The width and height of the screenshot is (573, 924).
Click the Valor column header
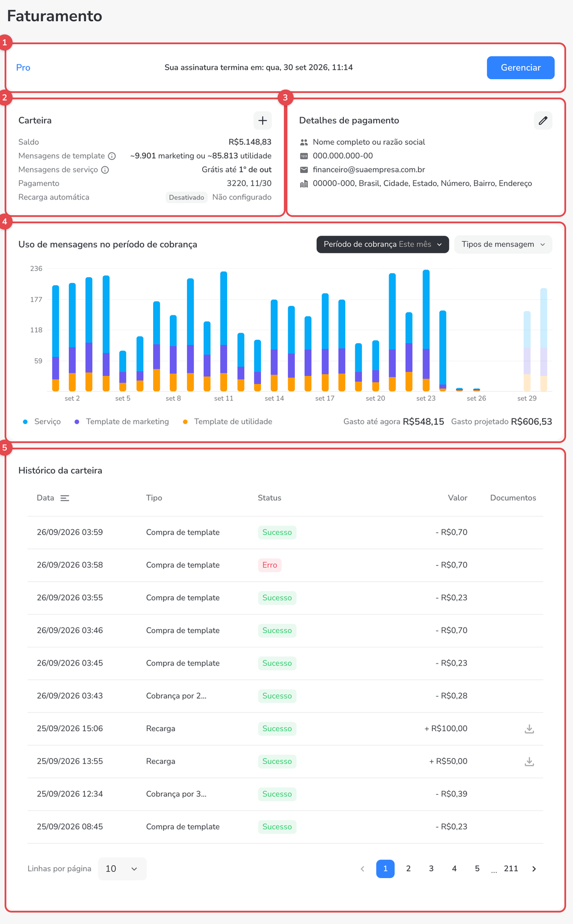pyautogui.click(x=457, y=498)
